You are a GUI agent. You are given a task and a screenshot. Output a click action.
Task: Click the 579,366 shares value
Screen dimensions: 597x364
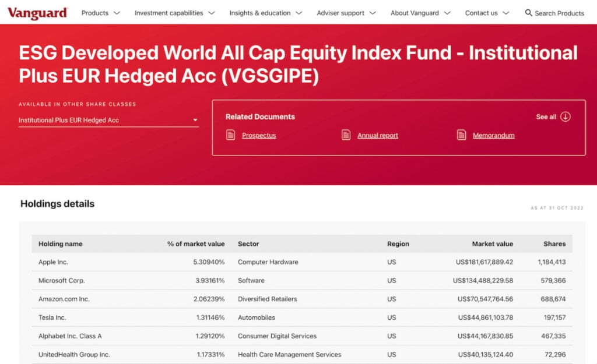[553, 281]
